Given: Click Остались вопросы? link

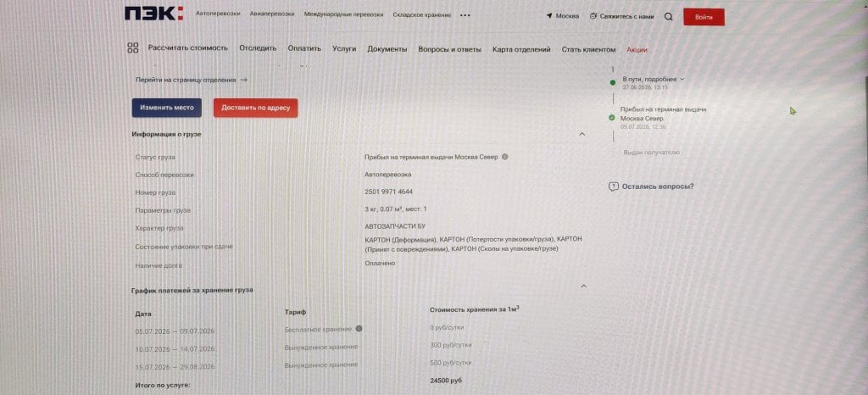Looking at the screenshot, I should 658,186.
